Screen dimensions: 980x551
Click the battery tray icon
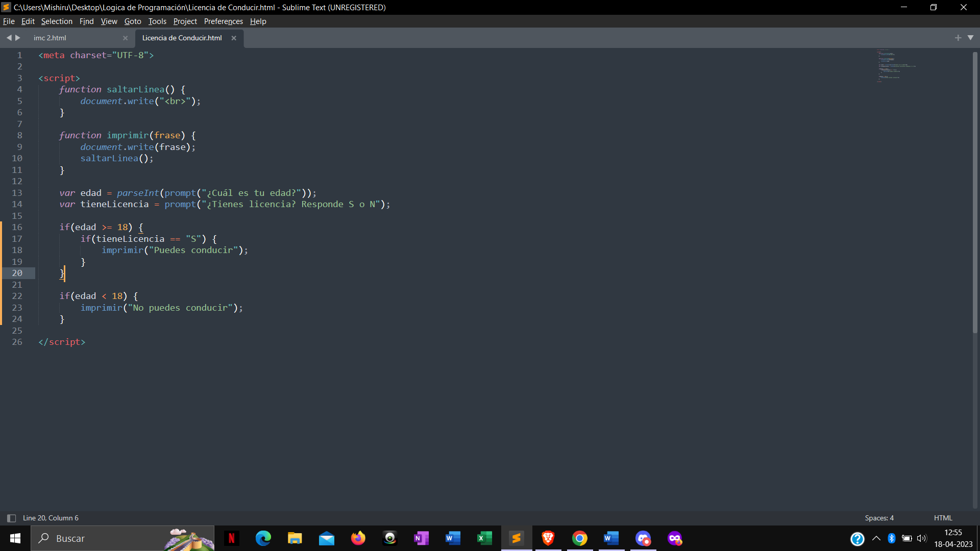click(906, 538)
